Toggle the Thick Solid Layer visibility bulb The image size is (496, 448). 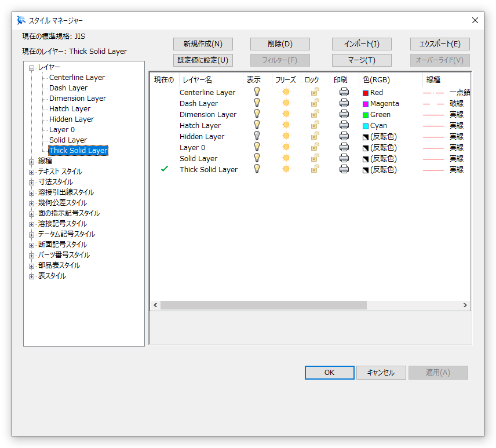pos(257,169)
